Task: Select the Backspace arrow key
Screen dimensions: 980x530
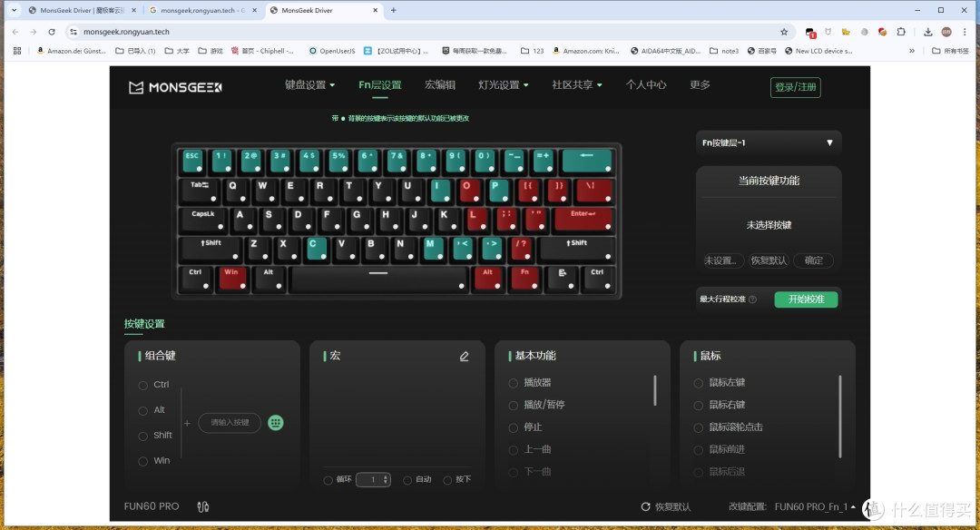Action: click(x=587, y=161)
